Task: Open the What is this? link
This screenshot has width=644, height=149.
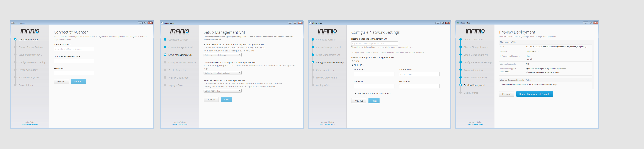Action: pyautogui.click(x=505, y=72)
